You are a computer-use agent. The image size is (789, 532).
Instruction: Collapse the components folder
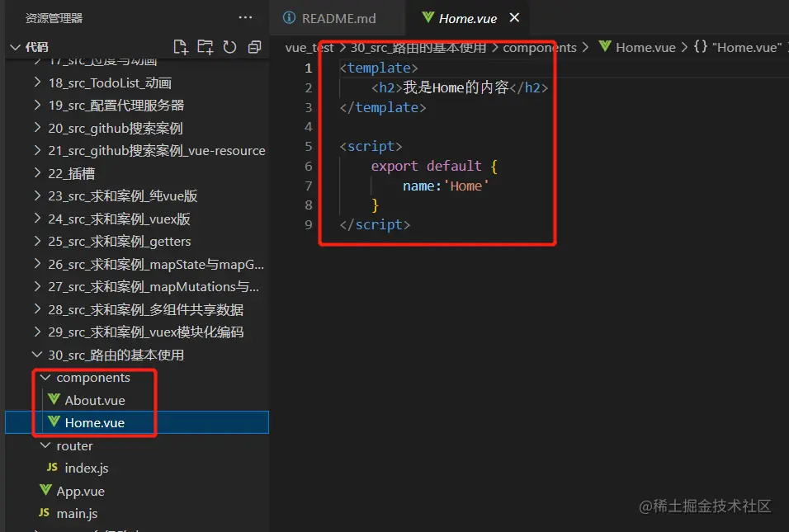137,377
